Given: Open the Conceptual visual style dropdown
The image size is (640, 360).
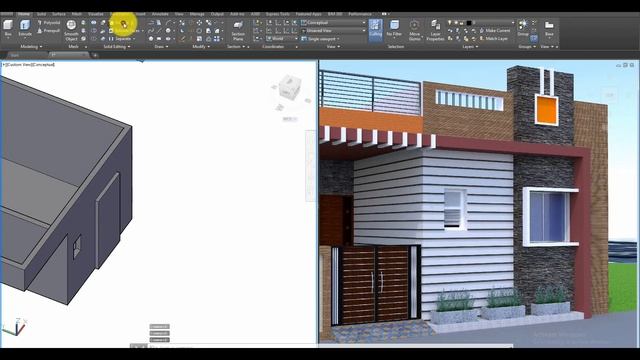Looking at the screenshot, I should [x=333, y=23].
